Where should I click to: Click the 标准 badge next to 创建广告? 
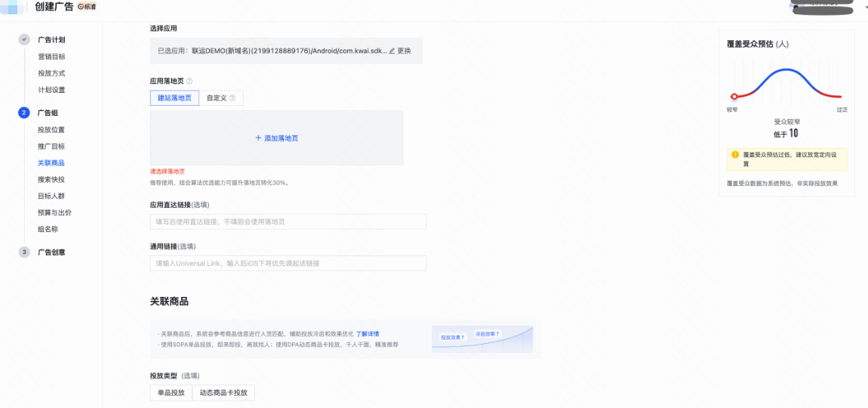pyautogui.click(x=87, y=7)
